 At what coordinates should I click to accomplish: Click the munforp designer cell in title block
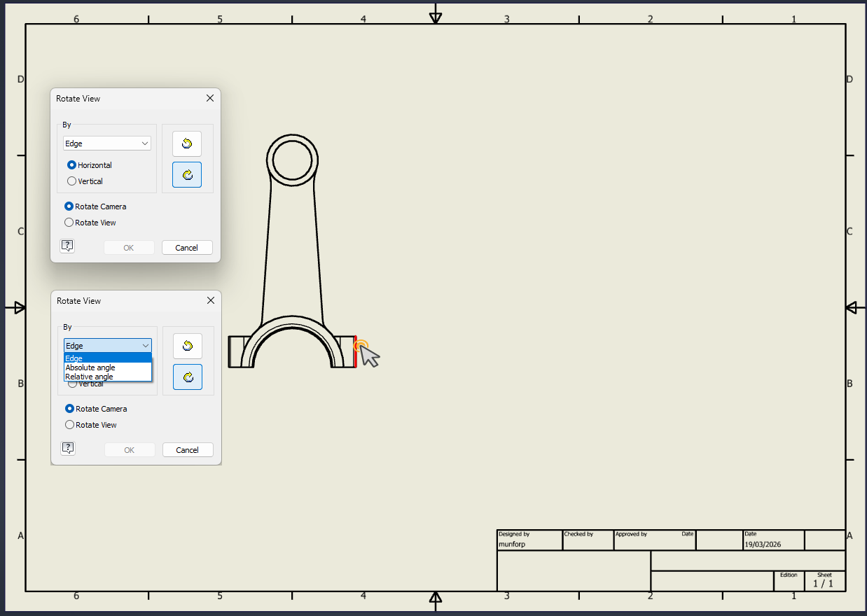(529, 540)
